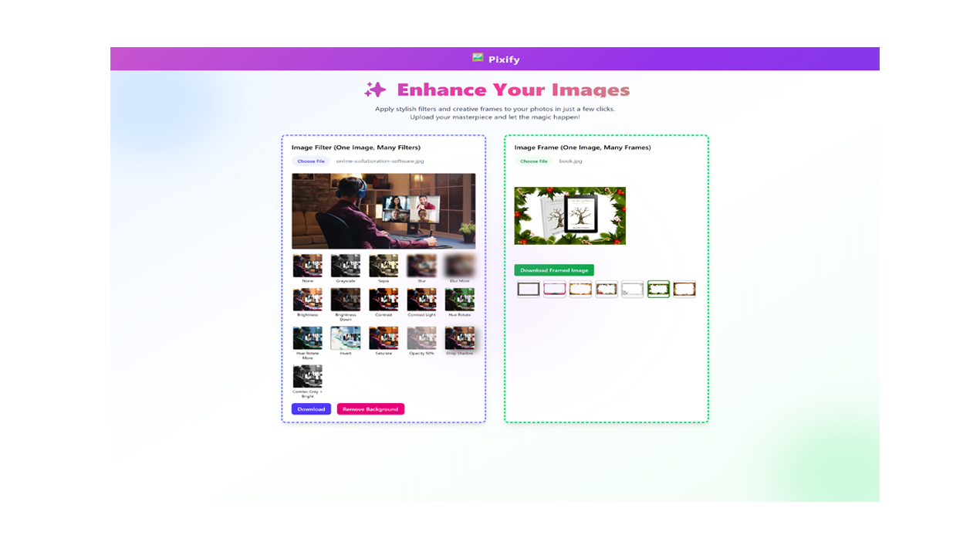The image size is (980, 556).
Task: Apply the Grayscale filter thumbnail
Action: coord(345,266)
